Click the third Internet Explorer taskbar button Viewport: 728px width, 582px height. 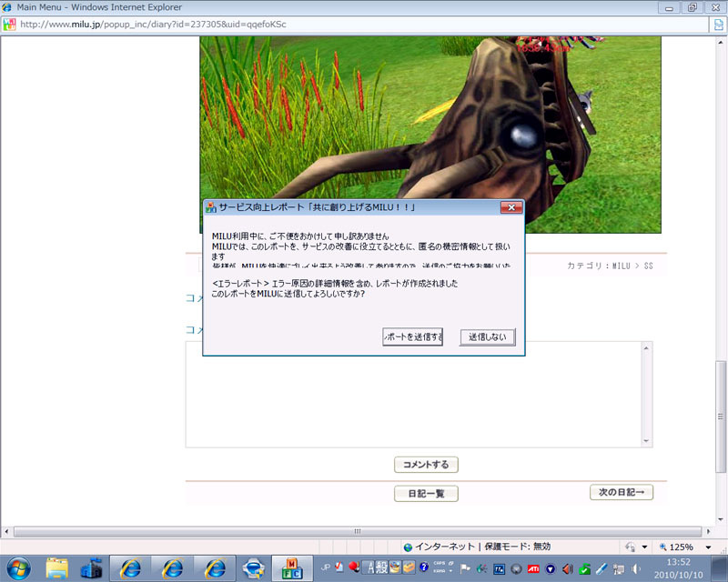216,568
